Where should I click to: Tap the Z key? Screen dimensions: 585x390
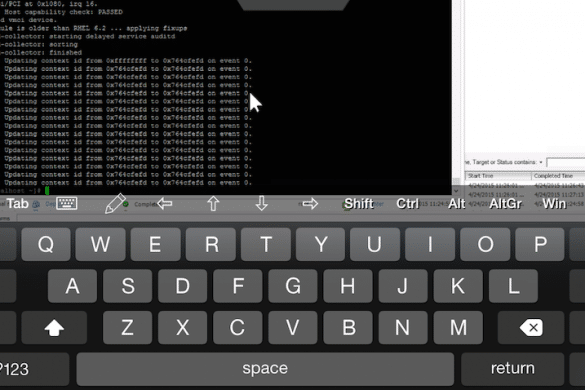(x=128, y=328)
